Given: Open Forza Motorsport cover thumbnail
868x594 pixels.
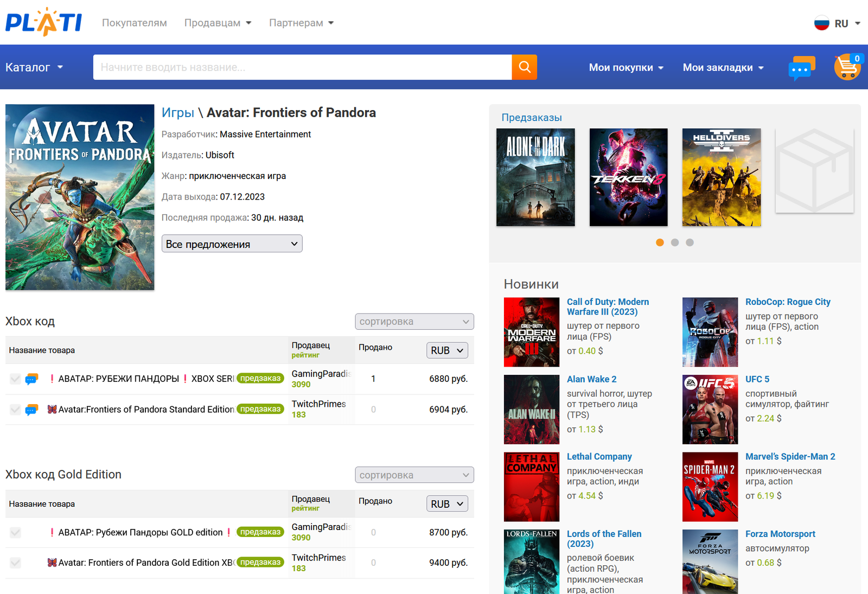Looking at the screenshot, I should (710, 562).
